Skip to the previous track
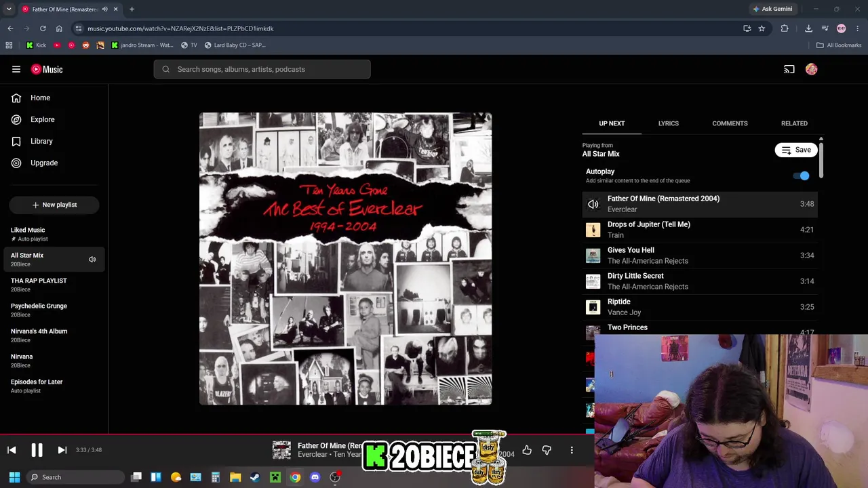 tap(12, 450)
